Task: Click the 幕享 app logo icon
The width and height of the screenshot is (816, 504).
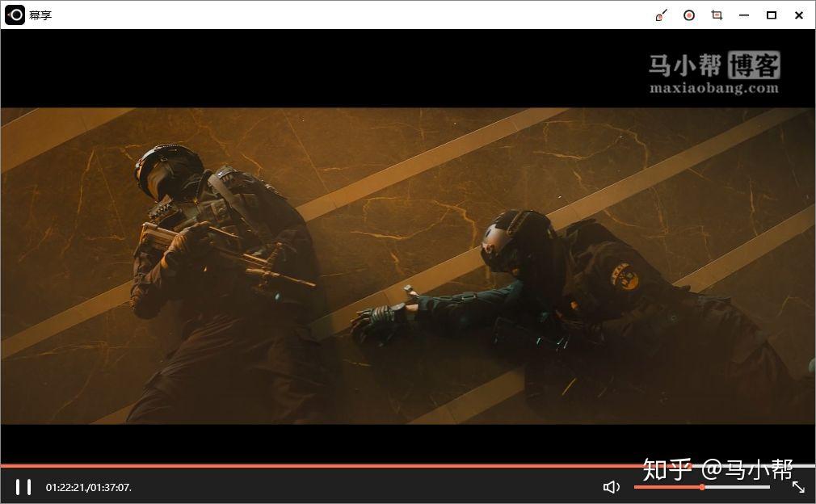Action: pyautogui.click(x=15, y=15)
